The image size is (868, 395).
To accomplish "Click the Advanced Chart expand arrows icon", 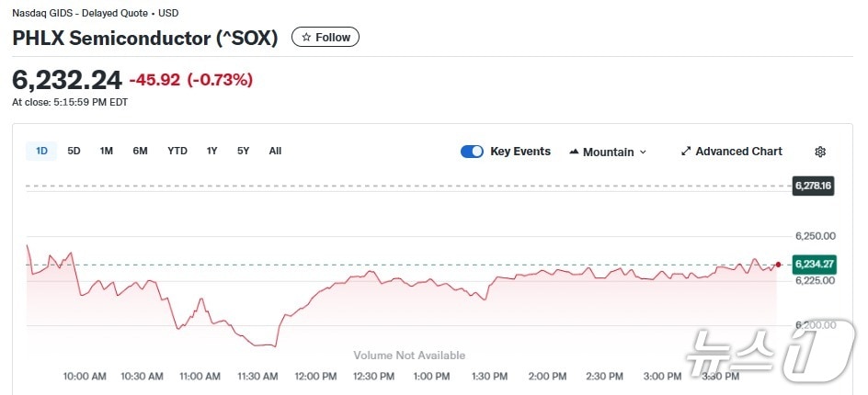I will click(686, 152).
